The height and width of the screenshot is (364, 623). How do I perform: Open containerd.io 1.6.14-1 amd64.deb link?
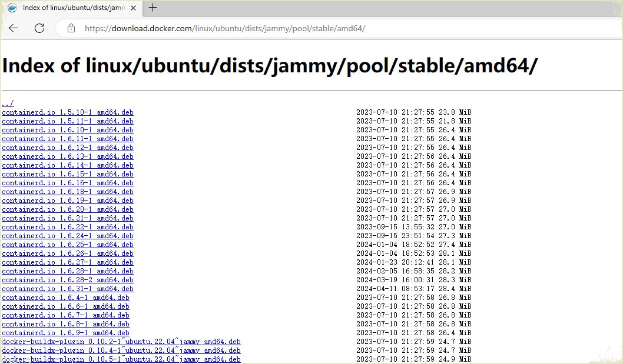pos(68,165)
